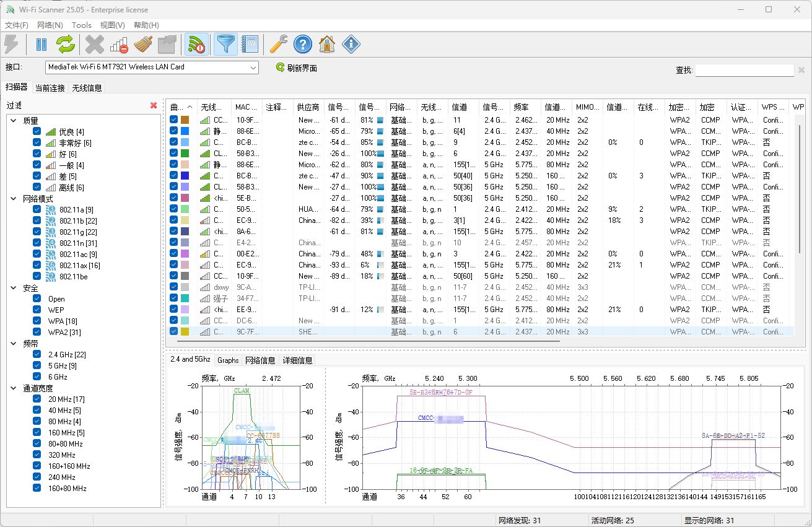The image size is (812, 527).
Task: Uncheck the 5 GHz band filter
Action: (x=37, y=366)
